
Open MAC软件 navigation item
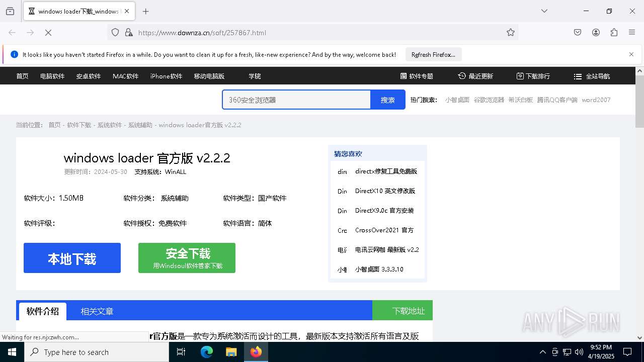point(125,76)
